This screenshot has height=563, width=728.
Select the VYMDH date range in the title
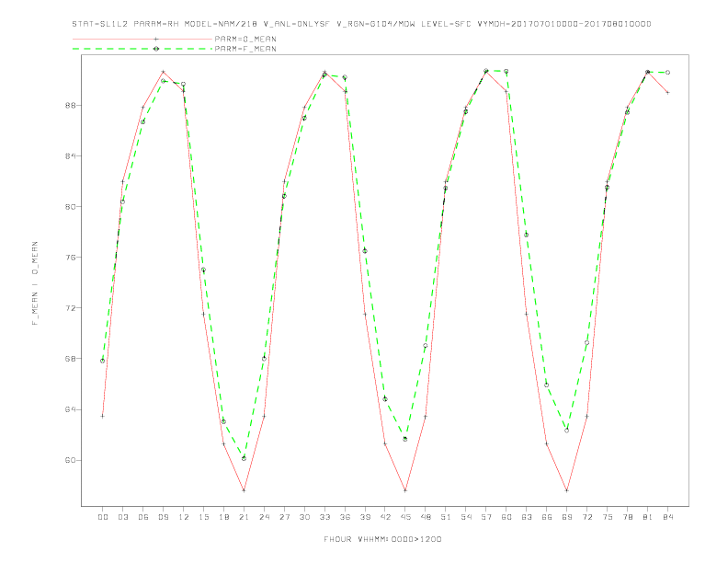[x=564, y=24]
